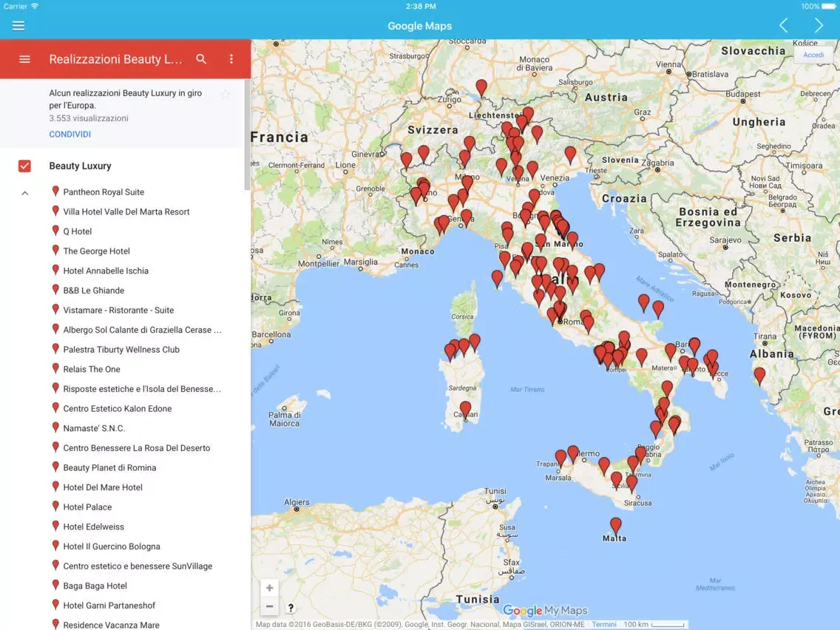This screenshot has width=840, height=630.
Task: Open Baga Baga Hotel entry
Action: 95,586
